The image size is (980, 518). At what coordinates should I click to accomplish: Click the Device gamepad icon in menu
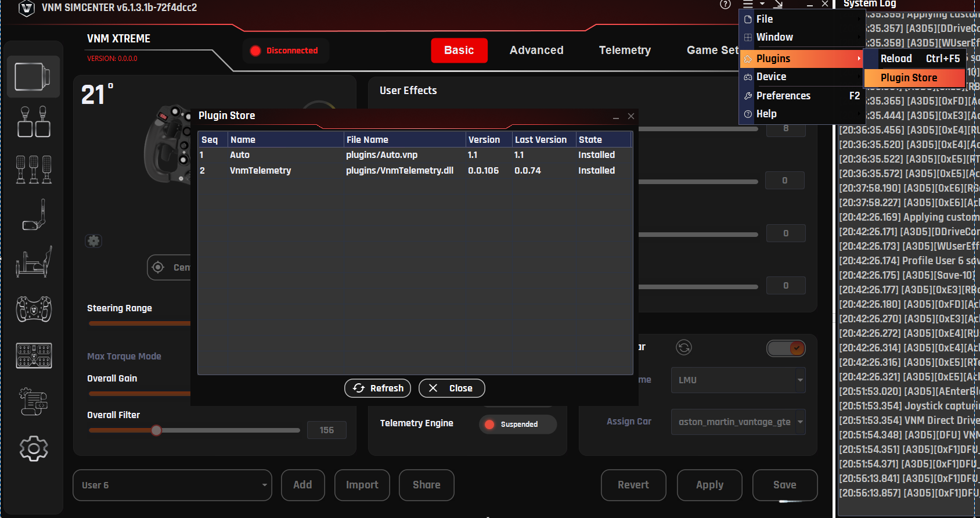(748, 77)
